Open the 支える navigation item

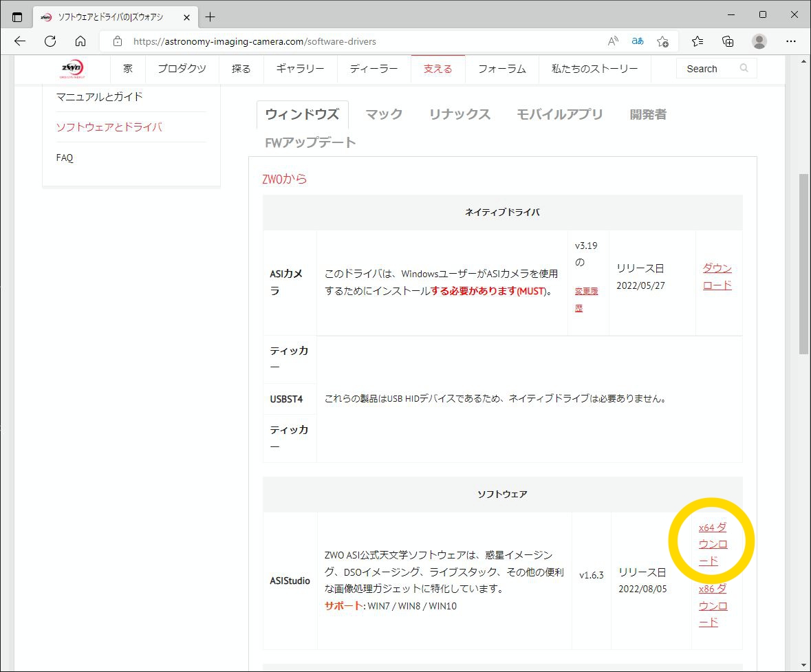pyautogui.click(x=438, y=68)
